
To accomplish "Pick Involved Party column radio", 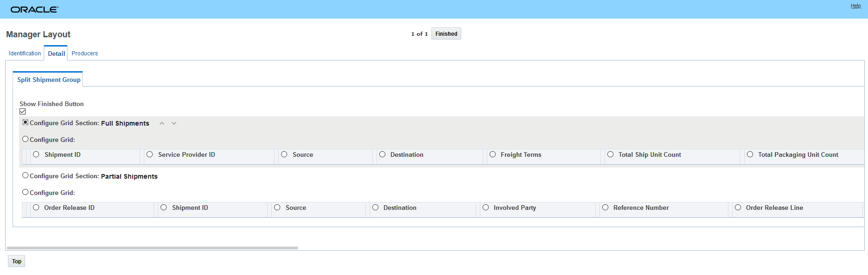I will click(485, 208).
